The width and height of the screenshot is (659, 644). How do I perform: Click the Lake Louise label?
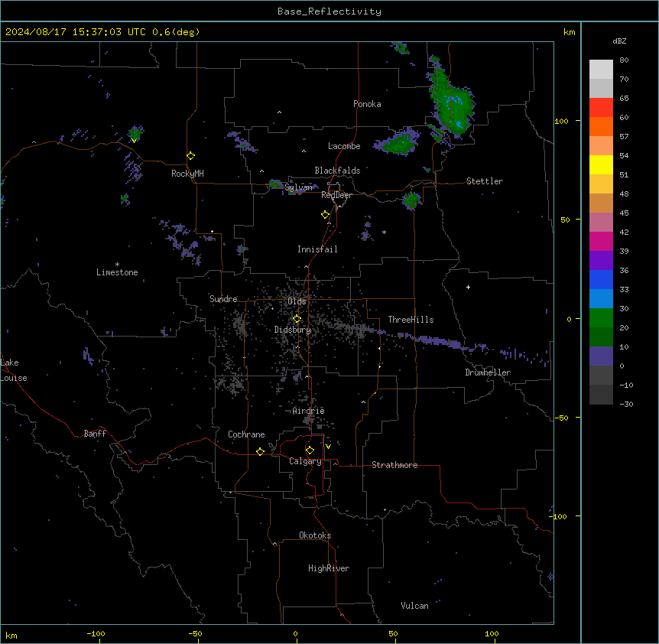[x=14, y=370]
